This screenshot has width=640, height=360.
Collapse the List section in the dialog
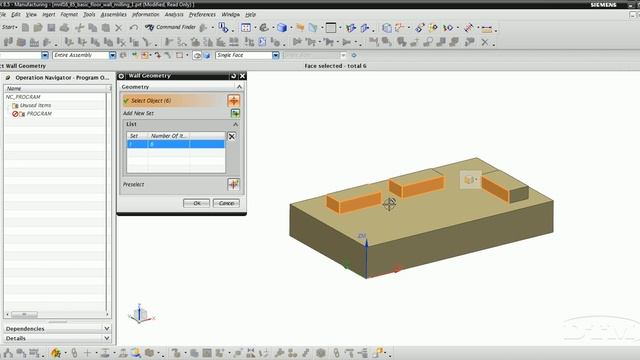(236, 124)
